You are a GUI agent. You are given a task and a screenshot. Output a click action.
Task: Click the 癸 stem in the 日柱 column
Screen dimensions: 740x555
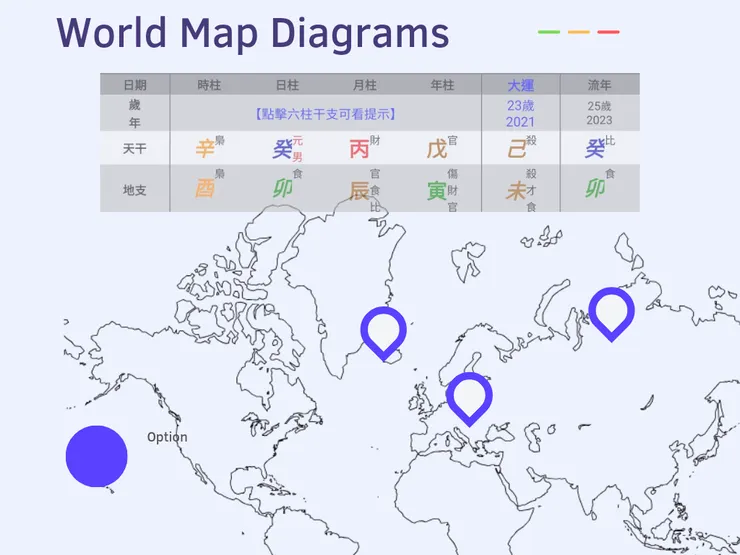tap(282, 149)
